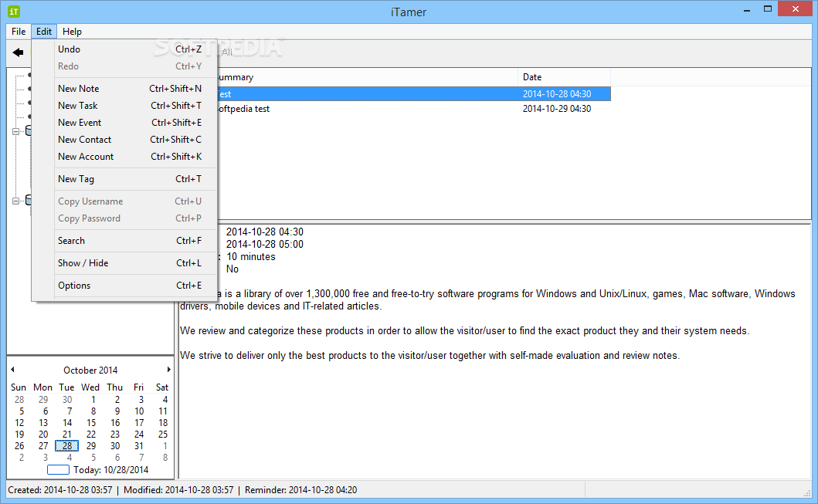The height and width of the screenshot is (504, 818).
Task: Select October 29 in the calendar
Action: click(91, 446)
